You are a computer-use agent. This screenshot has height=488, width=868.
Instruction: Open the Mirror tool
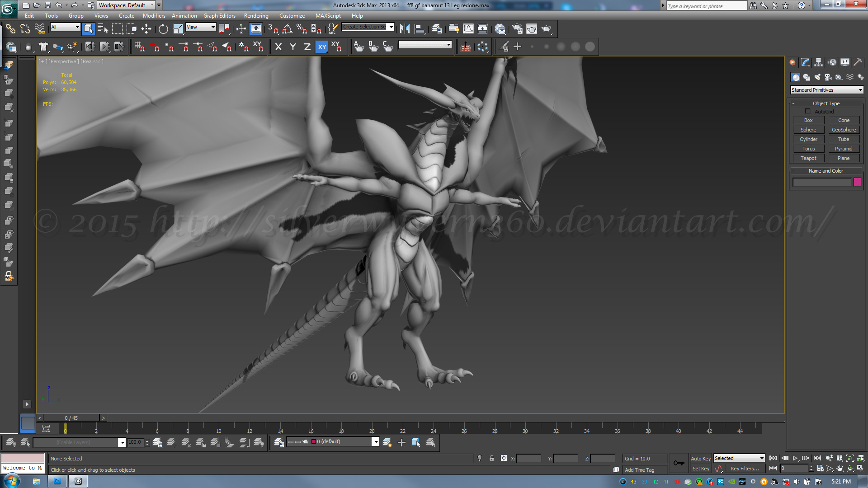(405, 29)
